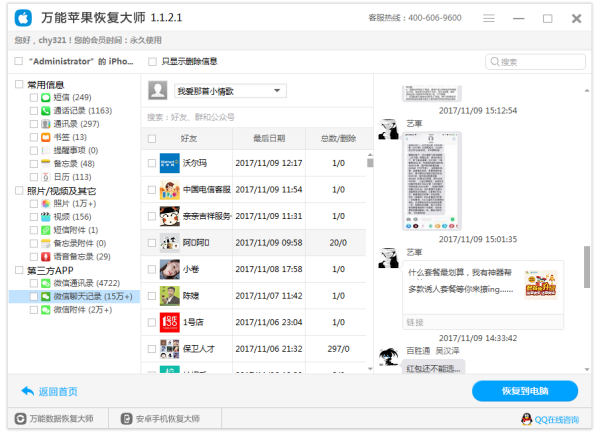This screenshot has height=432, width=600.
Task: Tick the 小卷 row checkbox
Action: [152, 269]
